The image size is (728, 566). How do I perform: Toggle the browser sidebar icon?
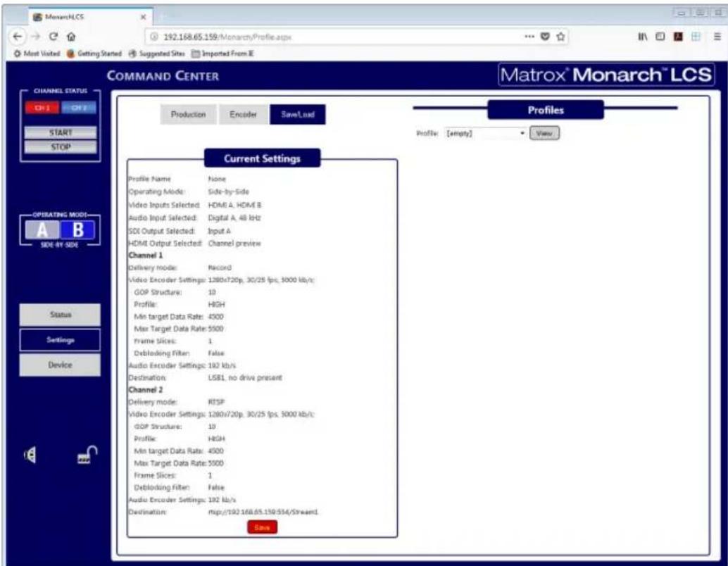click(x=660, y=36)
